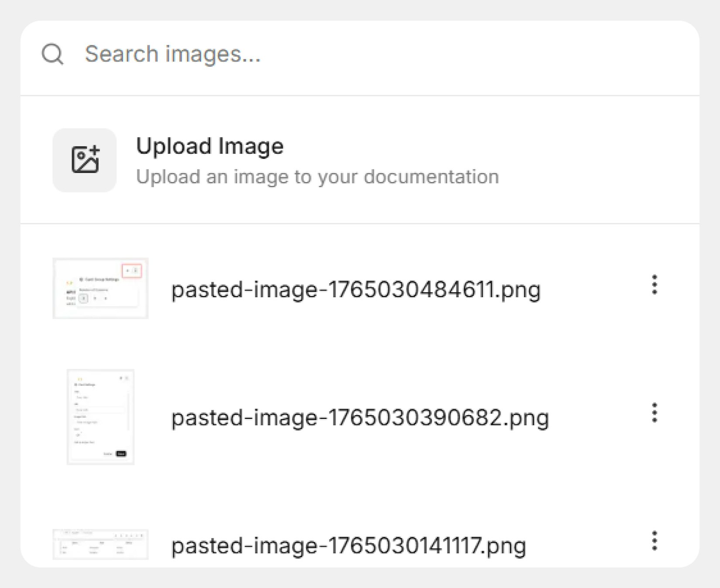The width and height of the screenshot is (720, 588).
Task: Focus the Search images field
Action: [x=349, y=55]
